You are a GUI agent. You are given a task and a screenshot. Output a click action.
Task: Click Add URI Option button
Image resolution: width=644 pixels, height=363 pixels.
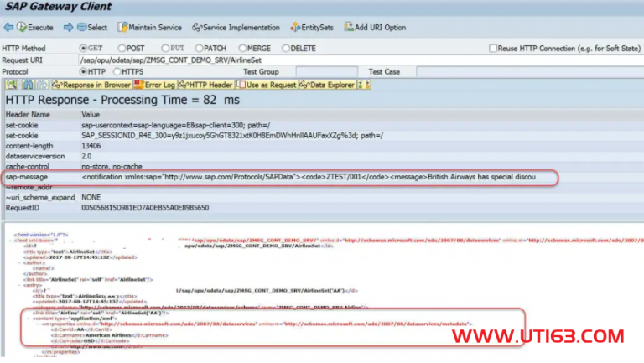(x=377, y=28)
